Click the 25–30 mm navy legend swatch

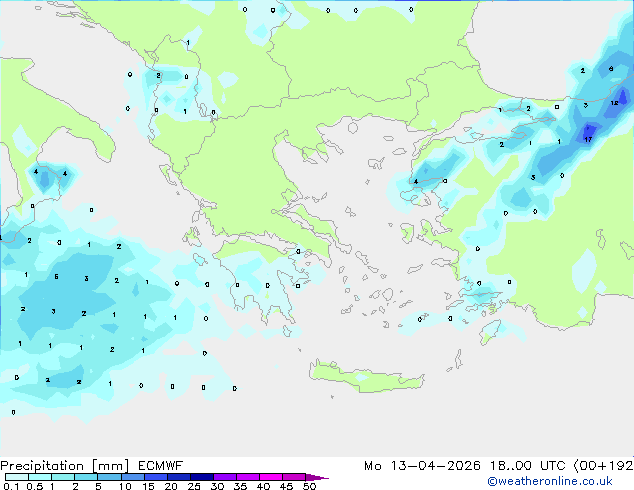click(201, 477)
